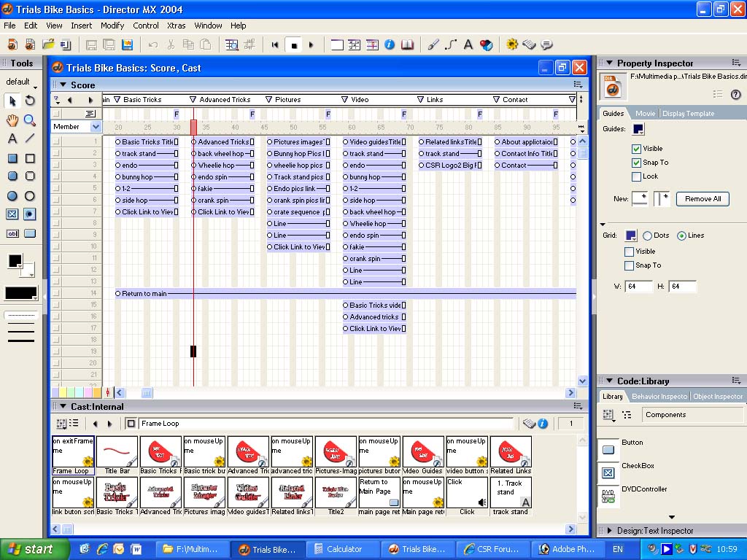Open the guides color swatch
Screen dimensions: 747x560
pyautogui.click(x=638, y=128)
